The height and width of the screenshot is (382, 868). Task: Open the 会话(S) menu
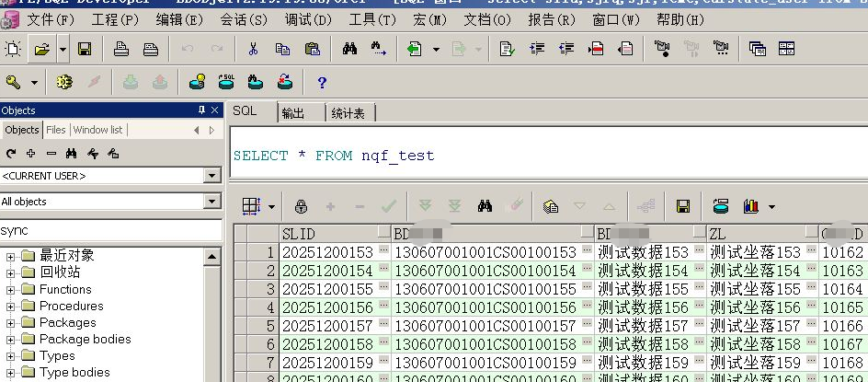tap(244, 20)
